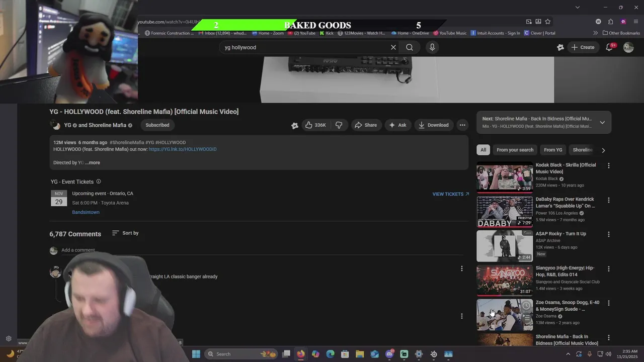Share the HOLLYWOOD video

pos(366,125)
